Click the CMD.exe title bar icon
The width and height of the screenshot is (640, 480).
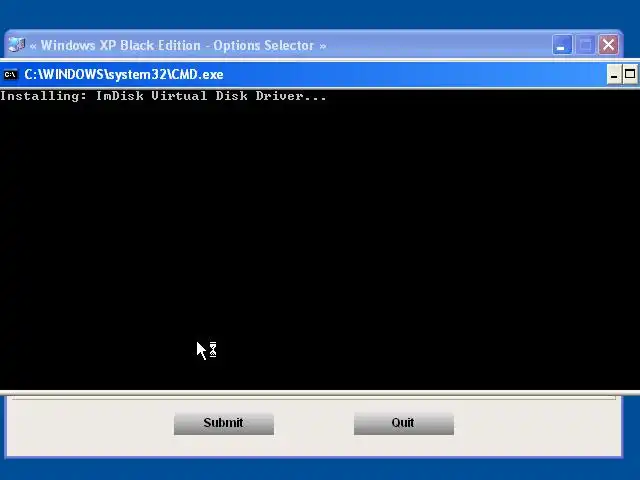(x=10, y=75)
